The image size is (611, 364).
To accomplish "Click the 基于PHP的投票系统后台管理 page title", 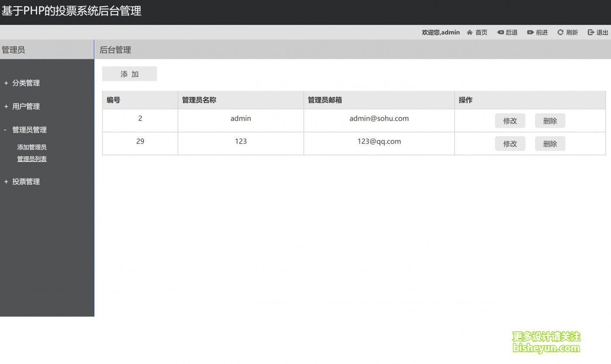I will (72, 11).
